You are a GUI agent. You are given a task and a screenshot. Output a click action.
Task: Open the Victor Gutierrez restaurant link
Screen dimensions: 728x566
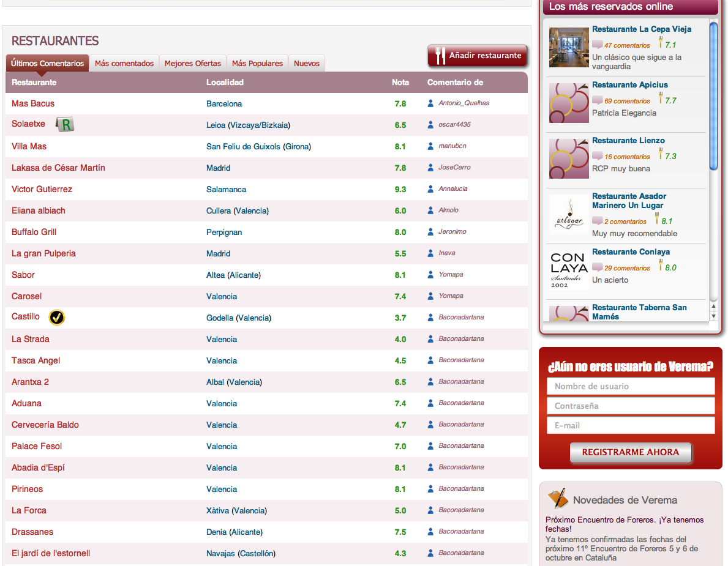pyautogui.click(x=42, y=189)
